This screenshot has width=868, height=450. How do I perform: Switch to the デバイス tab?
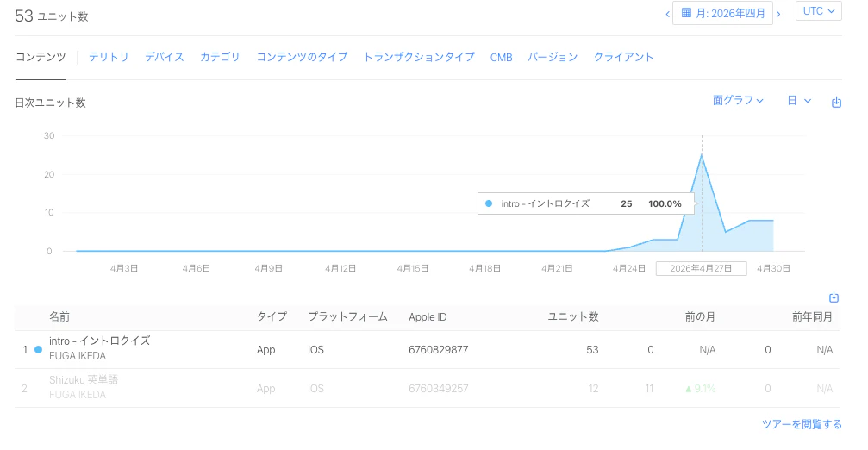tap(165, 57)
